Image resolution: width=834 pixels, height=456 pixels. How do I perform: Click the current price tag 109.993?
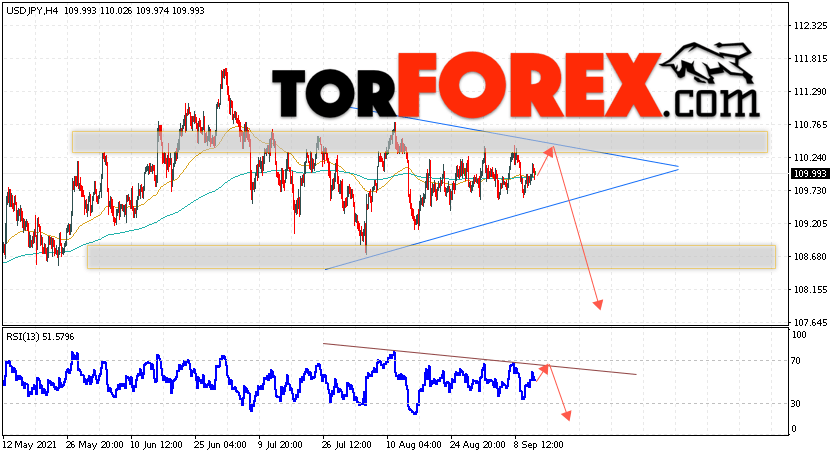810,173
